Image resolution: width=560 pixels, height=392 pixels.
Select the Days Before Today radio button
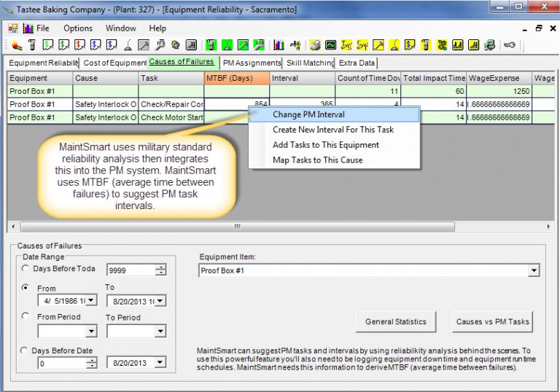pos(25,268)
